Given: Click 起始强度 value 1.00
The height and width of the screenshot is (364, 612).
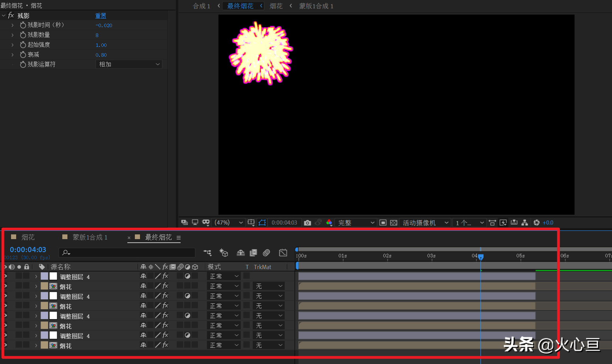Looking at the screenshot, I should click(101, 45).
